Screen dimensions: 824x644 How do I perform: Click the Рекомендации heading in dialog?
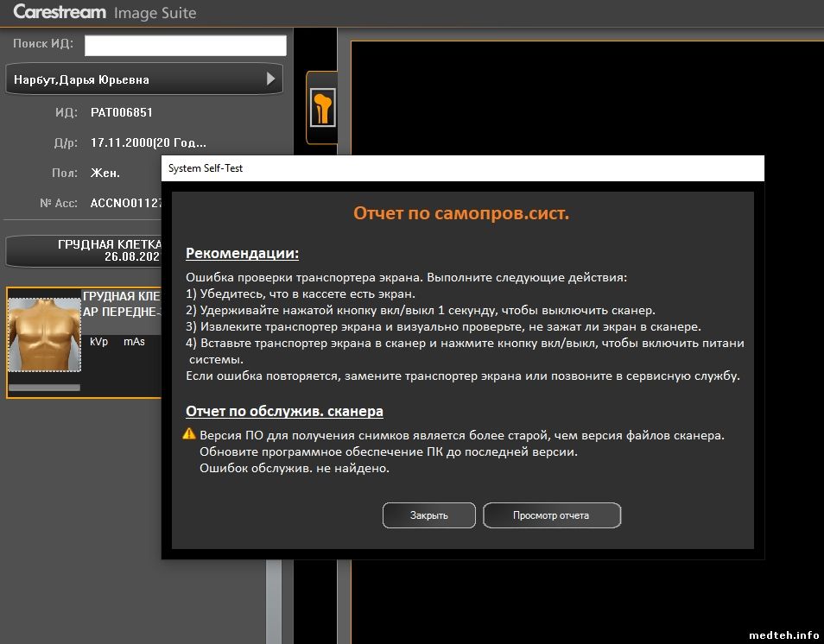point(242,254)
